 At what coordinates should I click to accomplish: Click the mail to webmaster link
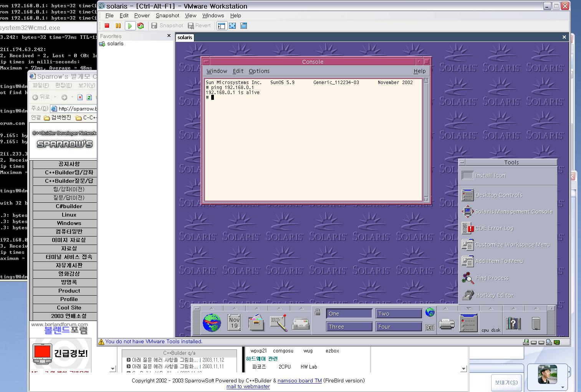click(248, 387)
